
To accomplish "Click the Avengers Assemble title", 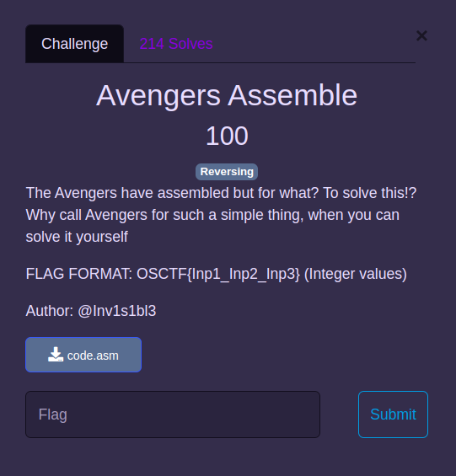I will pyautogui.click(x=227, y=96).
